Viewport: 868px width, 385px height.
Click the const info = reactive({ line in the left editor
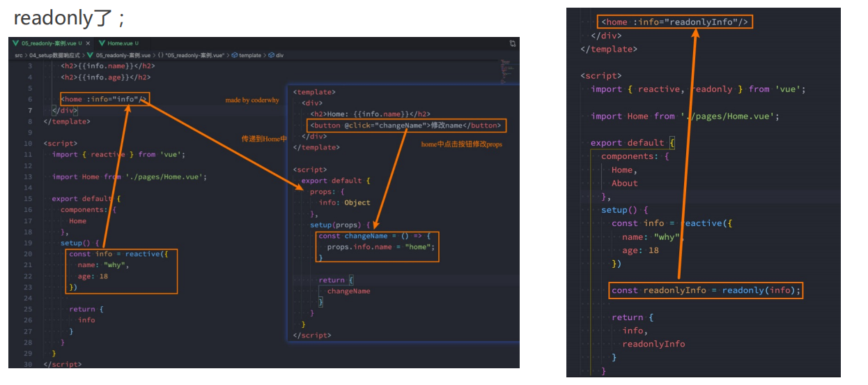coord(118,254)
